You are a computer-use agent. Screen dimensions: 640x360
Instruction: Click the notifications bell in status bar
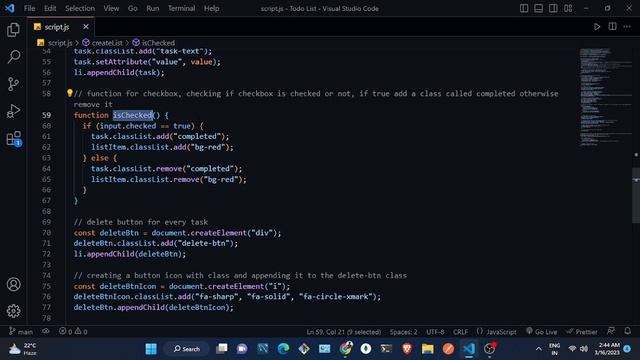[627, 331]
